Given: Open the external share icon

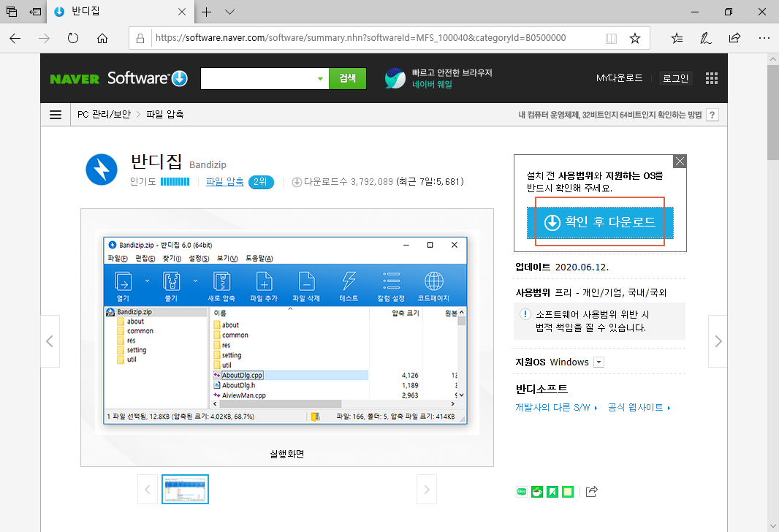Looking at the screenshot, I should tap(591, 492).
